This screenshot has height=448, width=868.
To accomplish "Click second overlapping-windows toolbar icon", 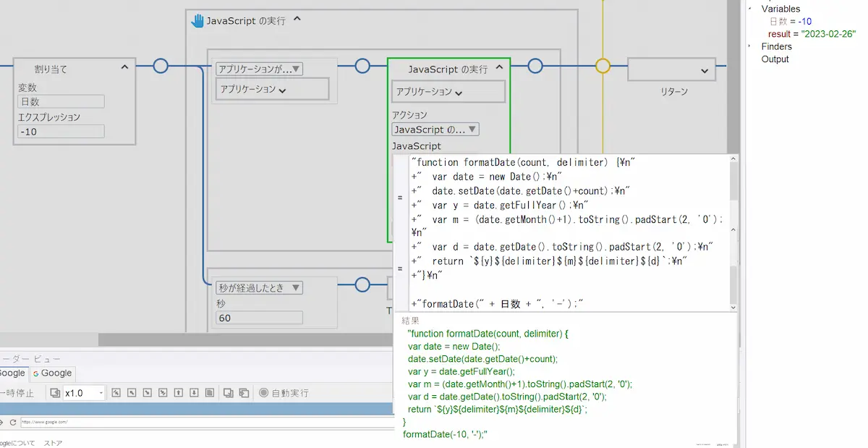I will 244,393.
